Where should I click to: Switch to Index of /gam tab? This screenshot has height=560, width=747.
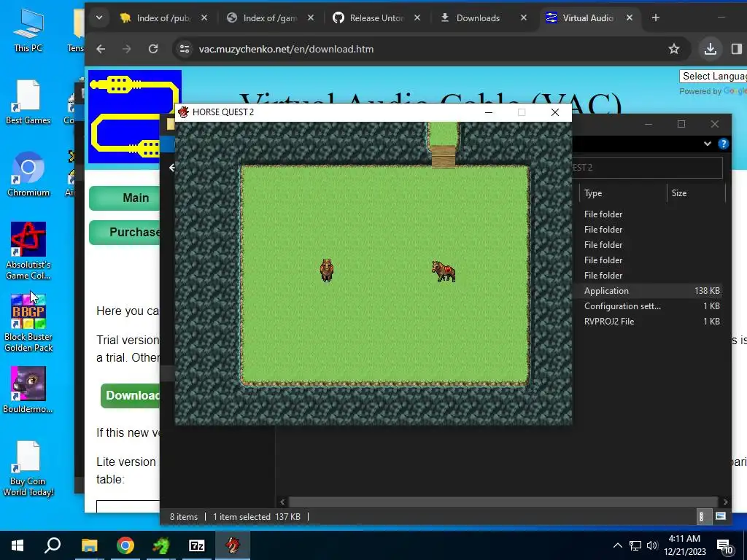point(270,18)
